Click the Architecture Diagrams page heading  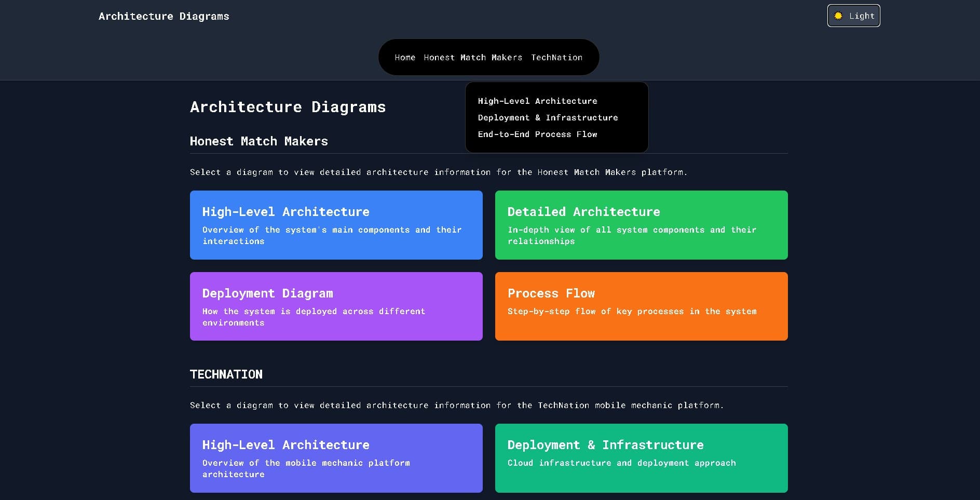point(288,107)
